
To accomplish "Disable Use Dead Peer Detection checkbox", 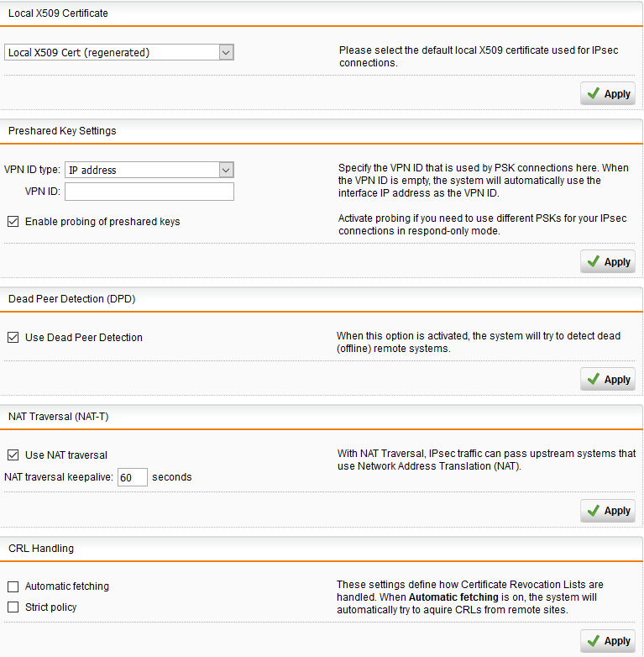I will 13,337.
